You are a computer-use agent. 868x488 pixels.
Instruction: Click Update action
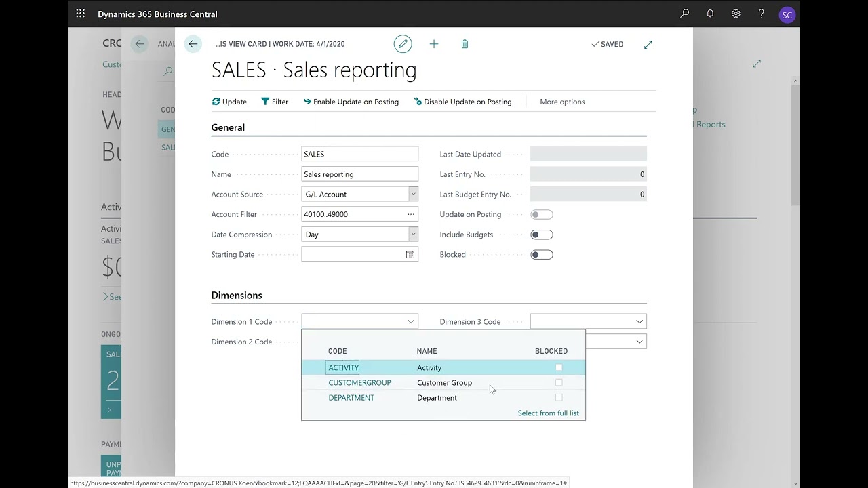coord(229,102)
